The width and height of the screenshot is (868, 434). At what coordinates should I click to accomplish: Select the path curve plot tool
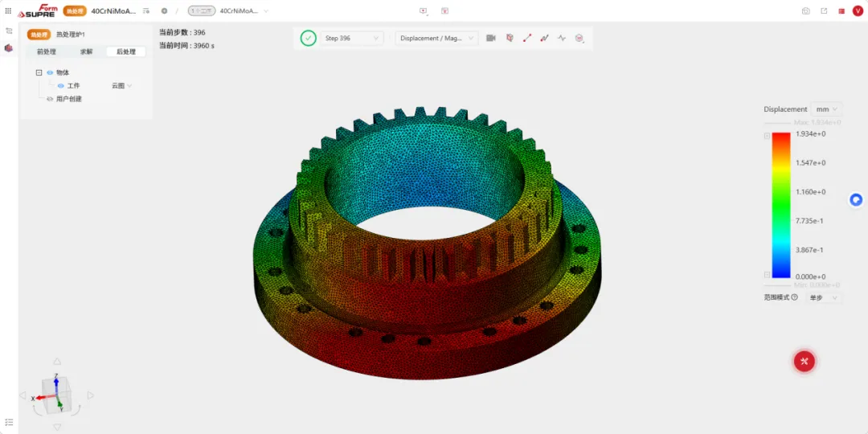(x=544, y=39)
